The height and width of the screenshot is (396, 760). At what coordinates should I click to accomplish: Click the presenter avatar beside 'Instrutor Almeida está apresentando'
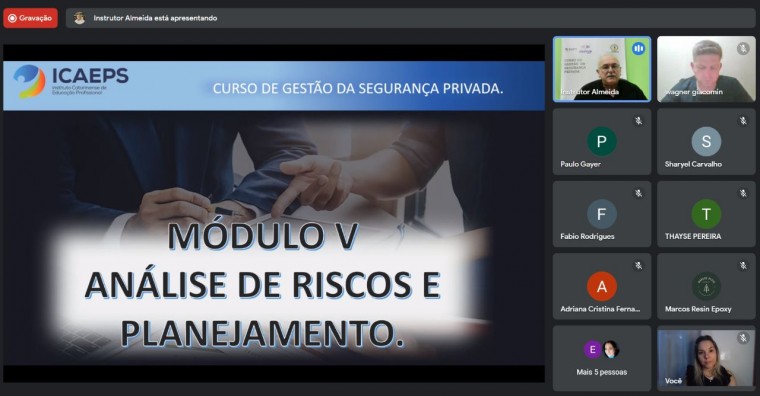[79, 18]
